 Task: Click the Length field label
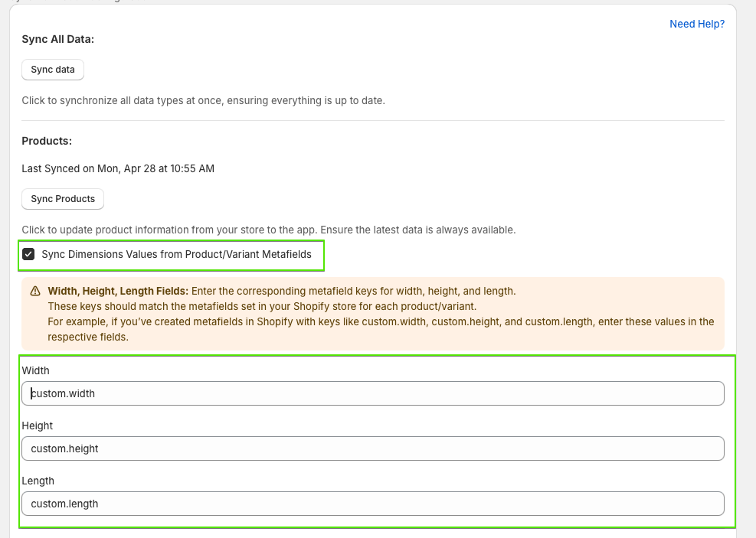click(x=38, y=481)
